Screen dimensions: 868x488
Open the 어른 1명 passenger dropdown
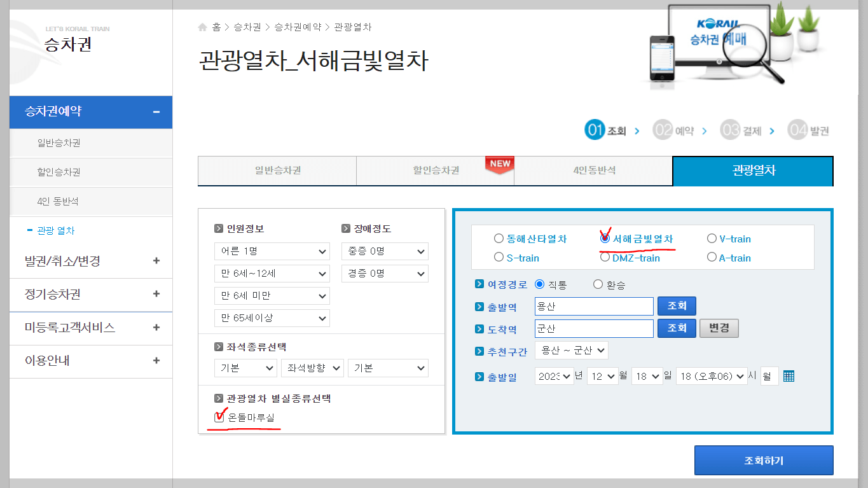[x=272, y=251]
